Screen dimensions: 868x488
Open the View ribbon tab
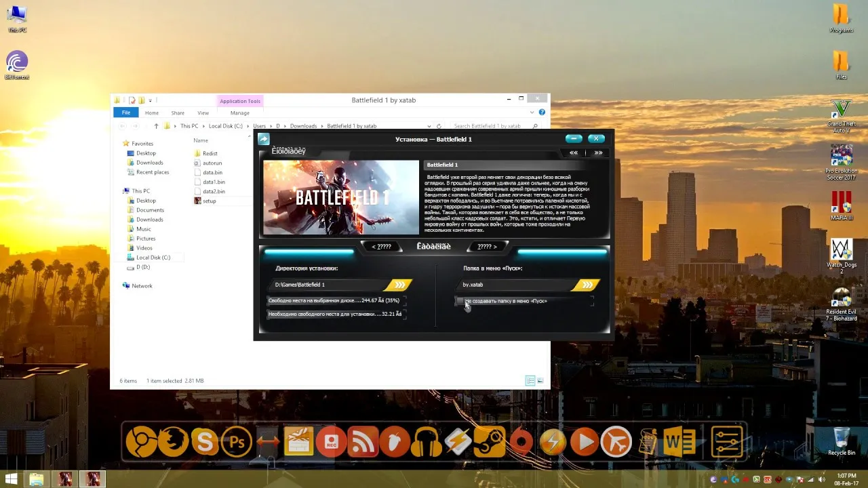point(203,113)
